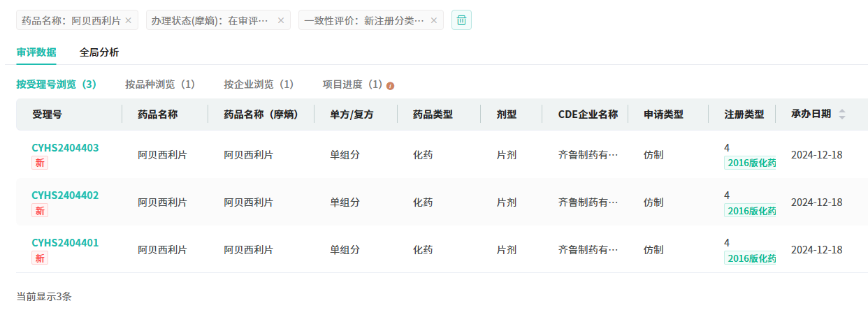Clear all filters with trash icon
The image size is (868, 310).
[x=461, y=20]
